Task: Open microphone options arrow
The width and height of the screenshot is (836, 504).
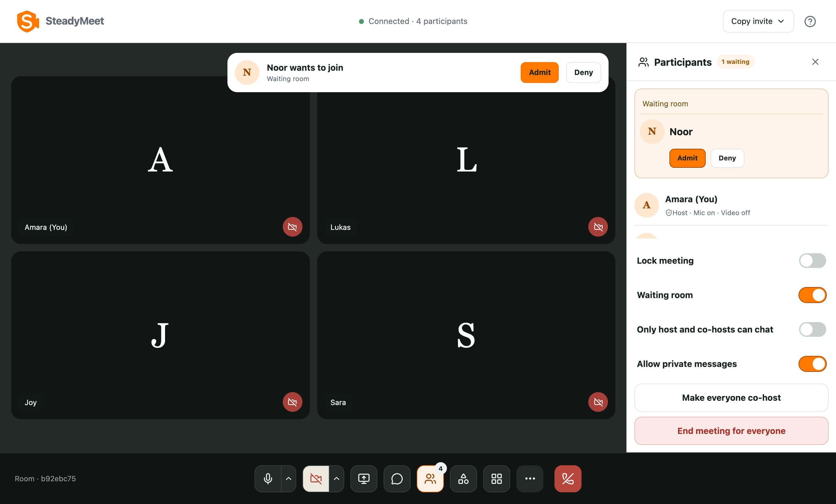Action: coord(288,478)
